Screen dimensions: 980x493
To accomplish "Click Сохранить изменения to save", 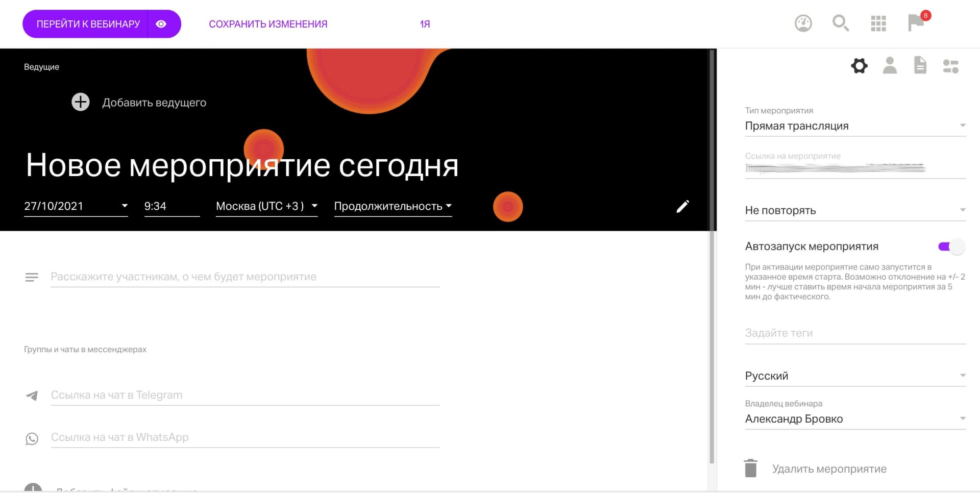I will 267,23.
